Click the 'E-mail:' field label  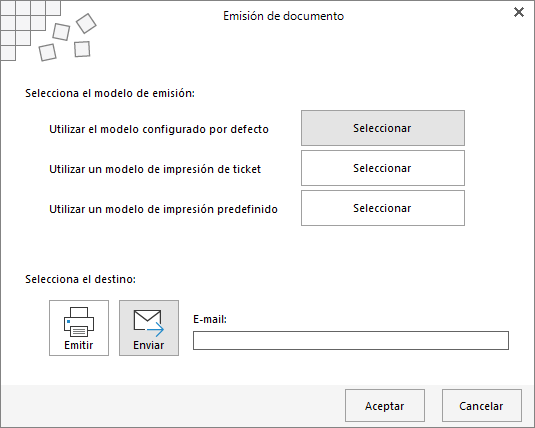point(210,319)
